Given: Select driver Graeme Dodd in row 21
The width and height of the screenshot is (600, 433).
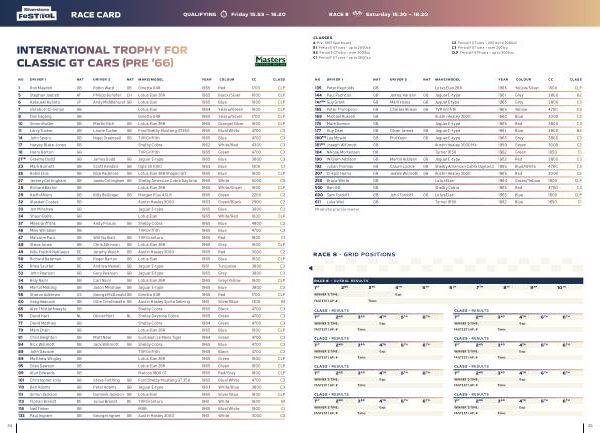Looking at the screenshot, I should pyautogui.click(x=42, y=159).
